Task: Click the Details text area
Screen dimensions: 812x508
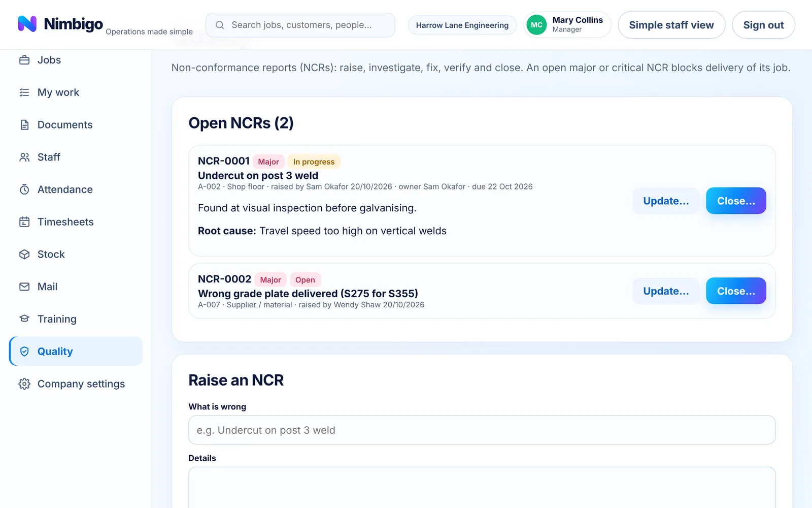Action: tap(482, 488)
